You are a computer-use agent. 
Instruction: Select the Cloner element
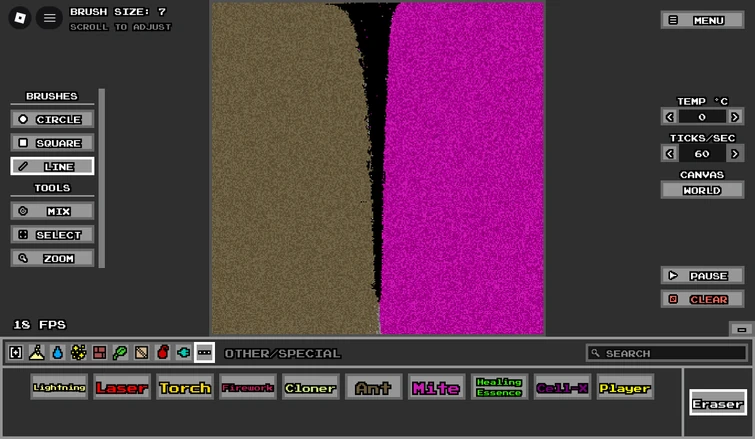311,387
